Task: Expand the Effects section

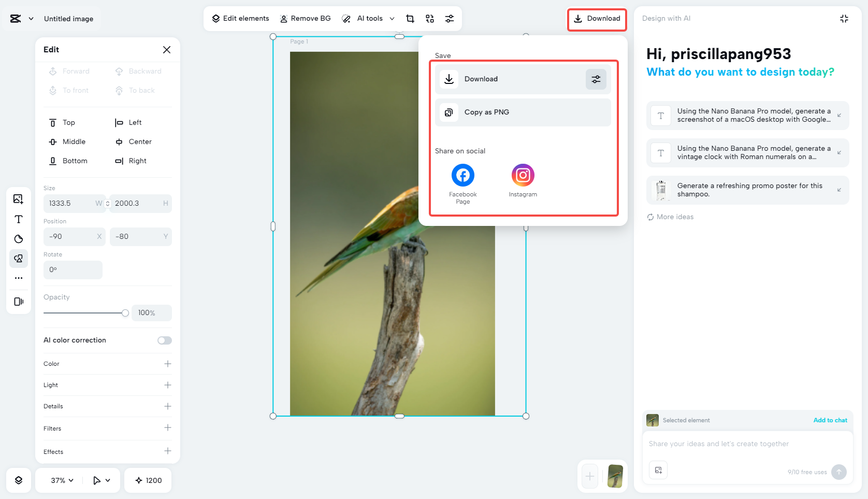Action: click(x=168, y=451)
